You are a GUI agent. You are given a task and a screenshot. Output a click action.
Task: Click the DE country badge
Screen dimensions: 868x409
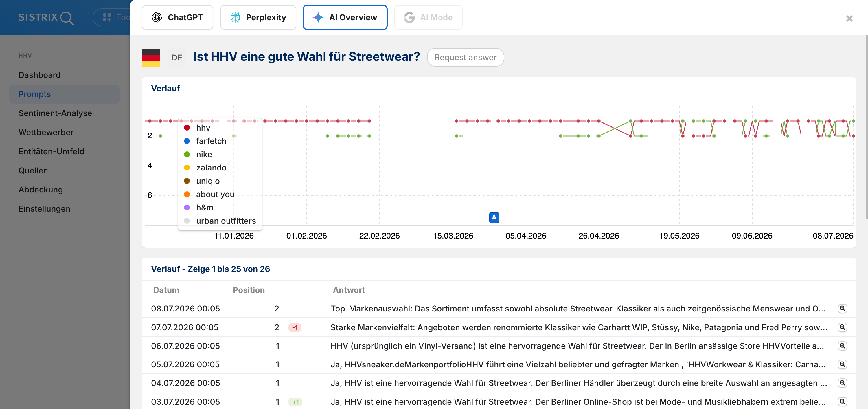pos(176,58)
